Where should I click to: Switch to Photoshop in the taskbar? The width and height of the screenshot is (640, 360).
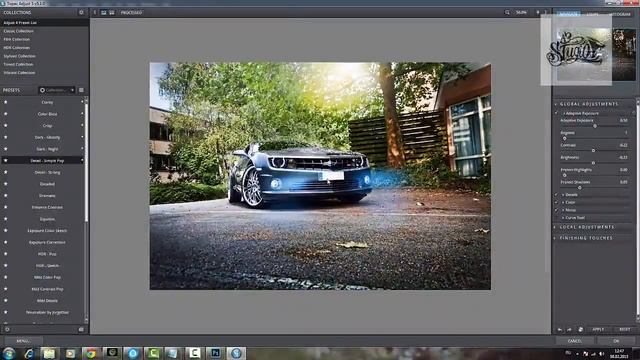click(x=215, y=353)
